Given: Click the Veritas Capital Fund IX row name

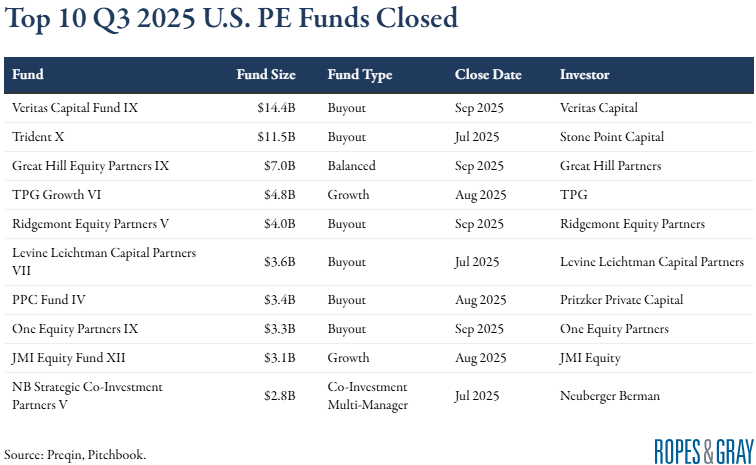Looking at the screenshot, I should coord(75,108).
